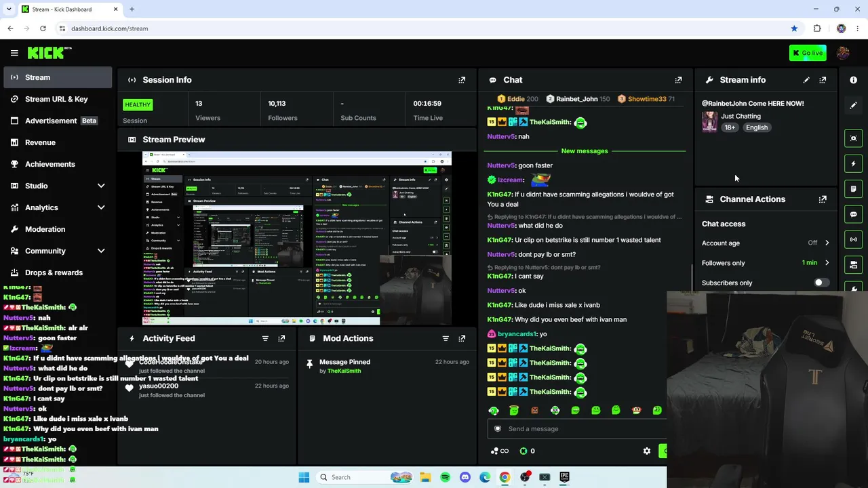Screen dimensions: 868x488
Task: Edit stream info with pencil icon
Action: click(806, 80)
